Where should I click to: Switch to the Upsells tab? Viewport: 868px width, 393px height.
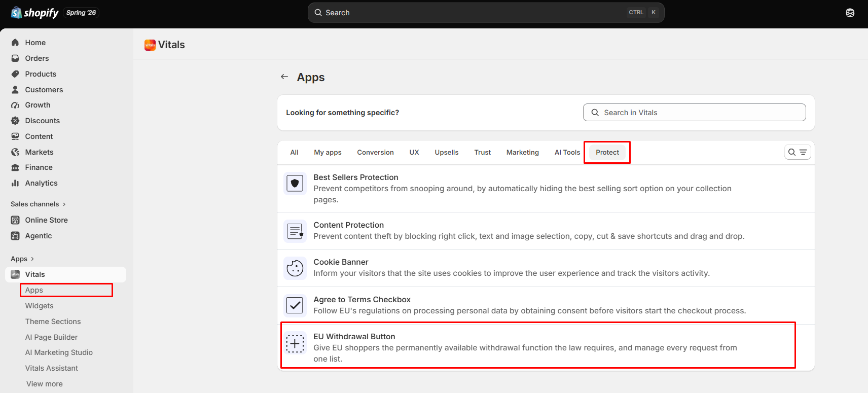coord(447,152)
